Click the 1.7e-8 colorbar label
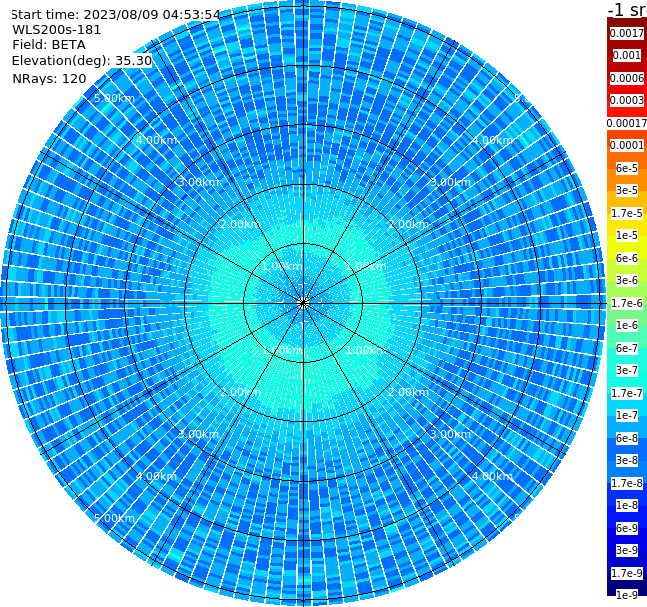Viewport: 647px width, 607px height. pos(627,483)
